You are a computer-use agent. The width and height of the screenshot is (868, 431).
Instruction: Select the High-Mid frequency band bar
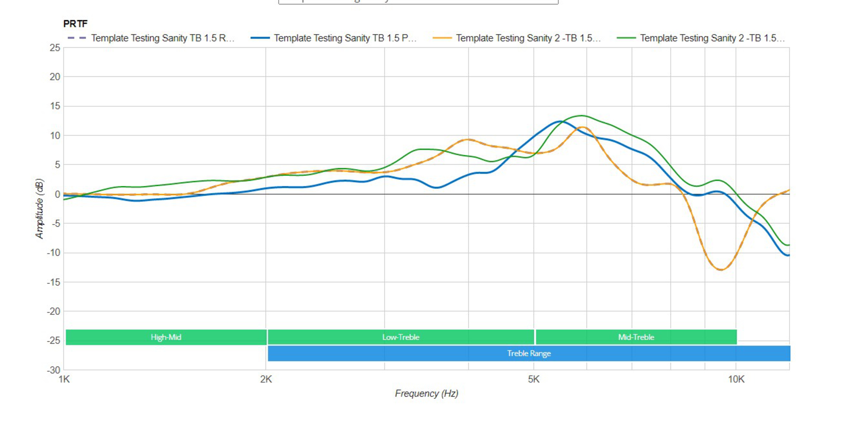coord(166,337)
